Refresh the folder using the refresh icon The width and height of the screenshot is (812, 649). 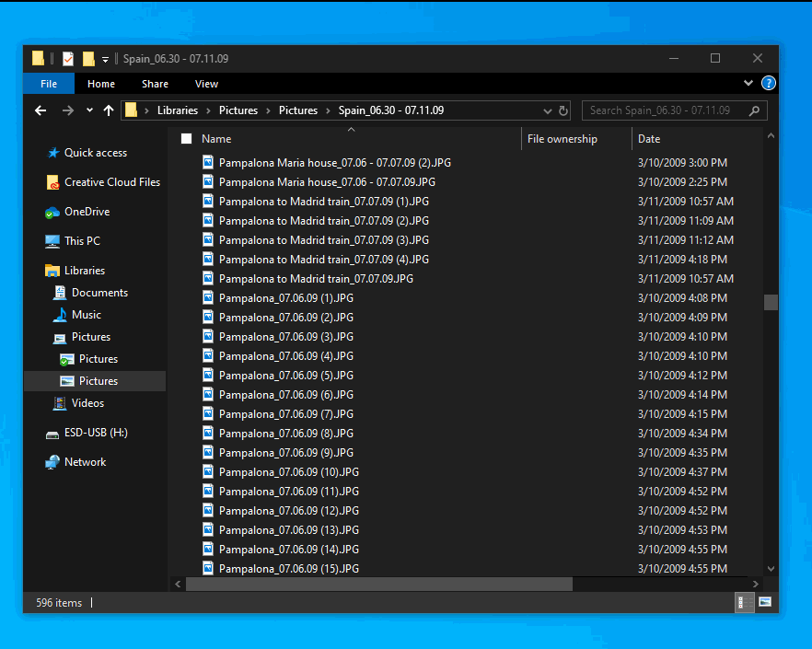pyautogui.click(x=563, y=110)
